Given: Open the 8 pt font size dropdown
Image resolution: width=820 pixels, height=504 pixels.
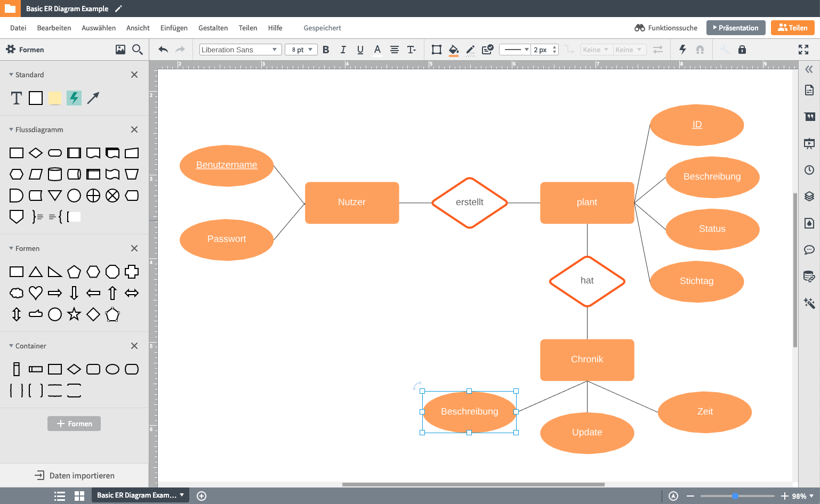Looking at the screenshot, I should (301, 50).
